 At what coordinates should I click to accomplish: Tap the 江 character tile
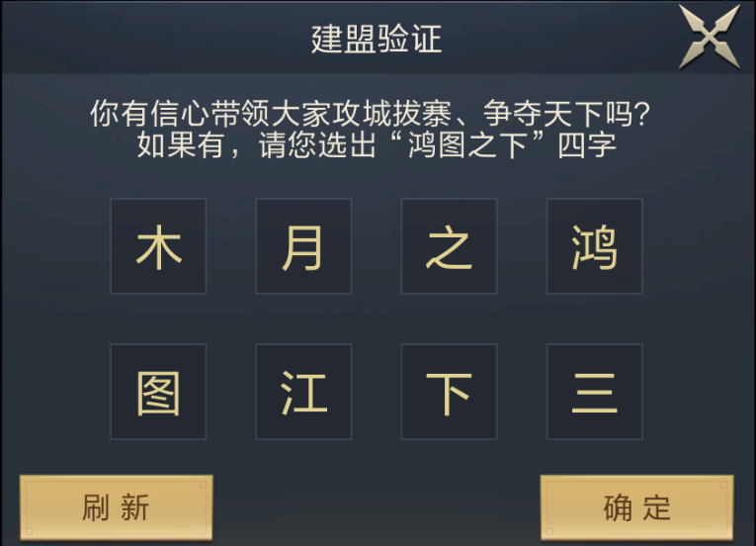[303, 392]
